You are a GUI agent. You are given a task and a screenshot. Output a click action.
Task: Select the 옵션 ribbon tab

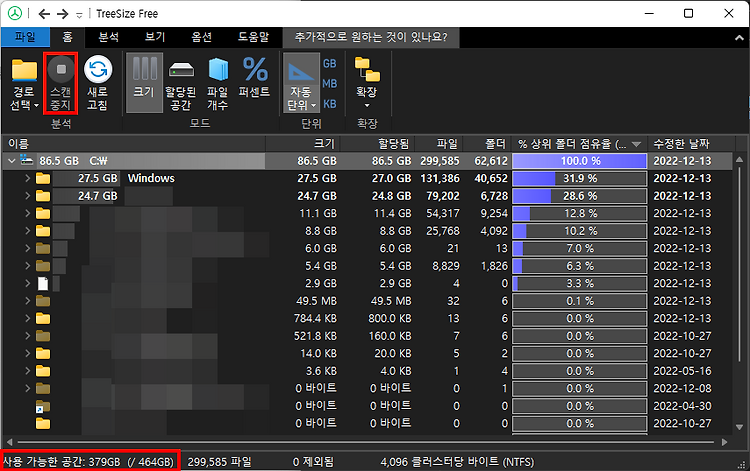[x=201, y=37]
